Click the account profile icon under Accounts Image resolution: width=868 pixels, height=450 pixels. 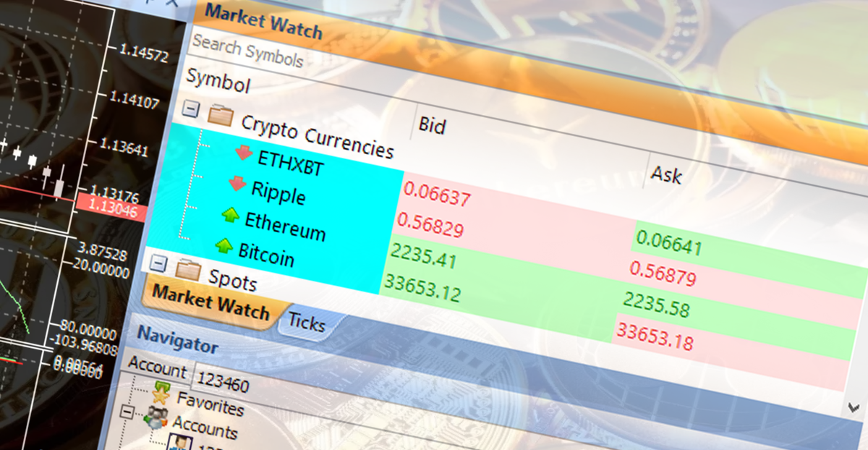pyautogui.click(x=181, y=442)
